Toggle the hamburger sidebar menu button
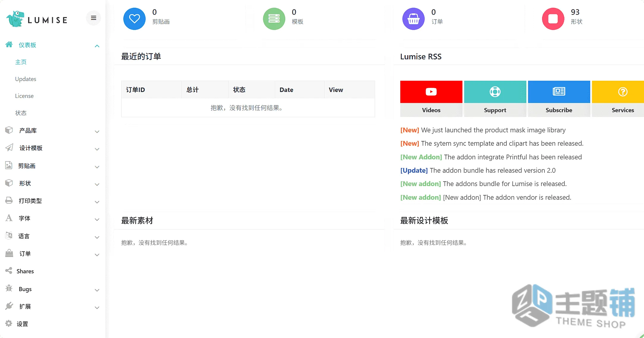Screen dimensions: 644x338 93,18
